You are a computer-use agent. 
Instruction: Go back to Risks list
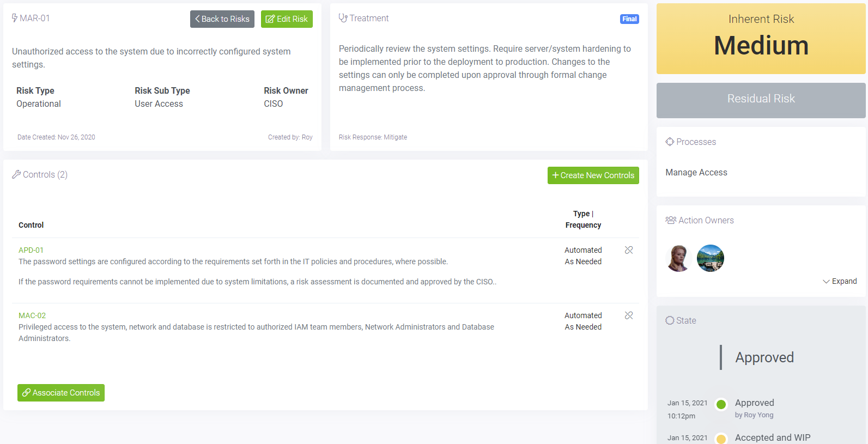(222, 19)
